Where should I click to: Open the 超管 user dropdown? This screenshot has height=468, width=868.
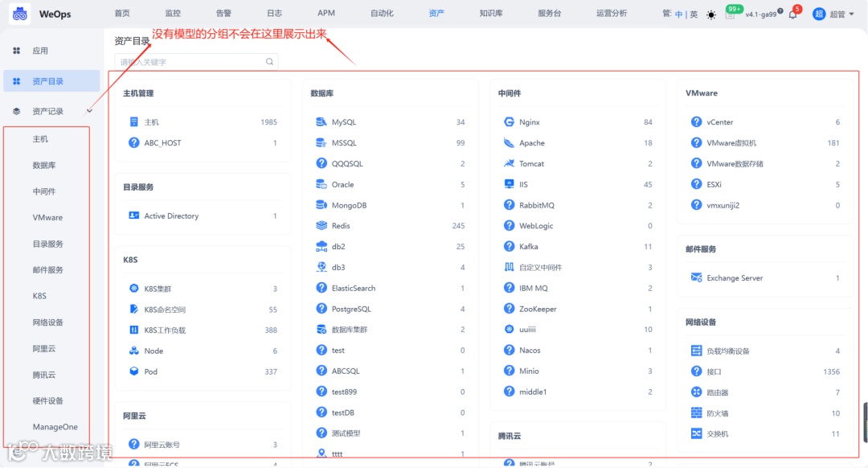click(833, 14)
